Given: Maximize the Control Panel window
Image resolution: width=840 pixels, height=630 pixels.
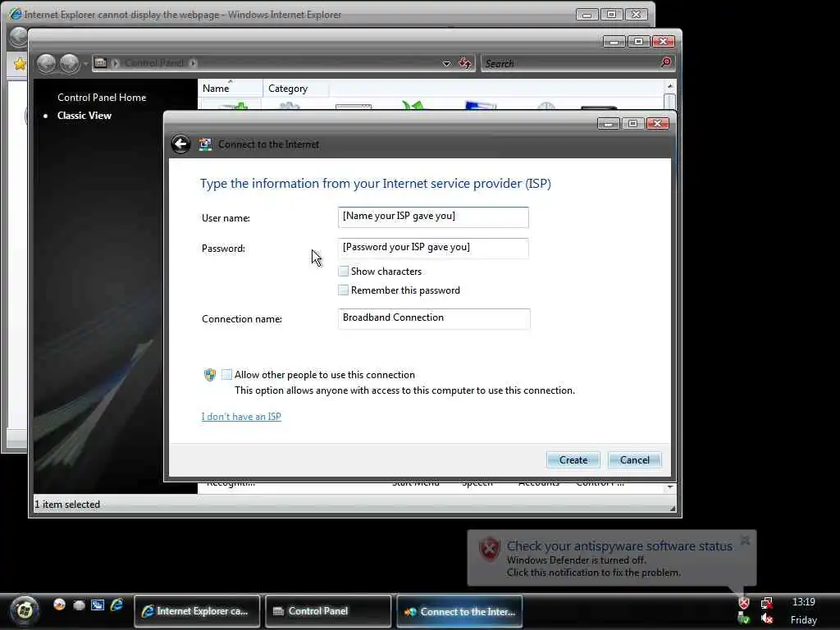Looking at the screenshot, I should tap(638, 41).
